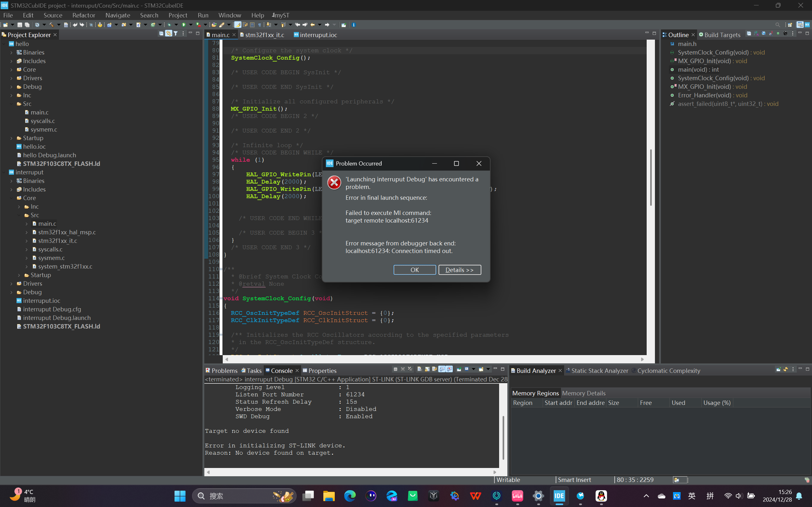Image resolution: width=812 pixels, height=507 pixels.
Task: Select interruput Debug.launch file
Action: 54,318
